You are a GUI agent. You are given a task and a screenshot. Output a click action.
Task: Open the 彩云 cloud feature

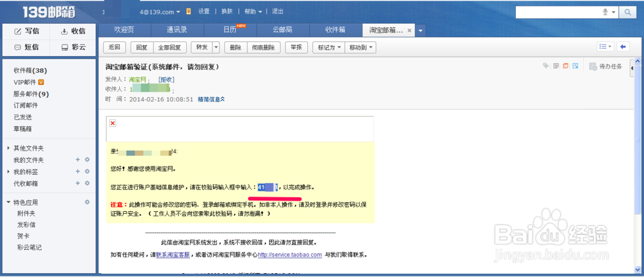pos(73,47)
